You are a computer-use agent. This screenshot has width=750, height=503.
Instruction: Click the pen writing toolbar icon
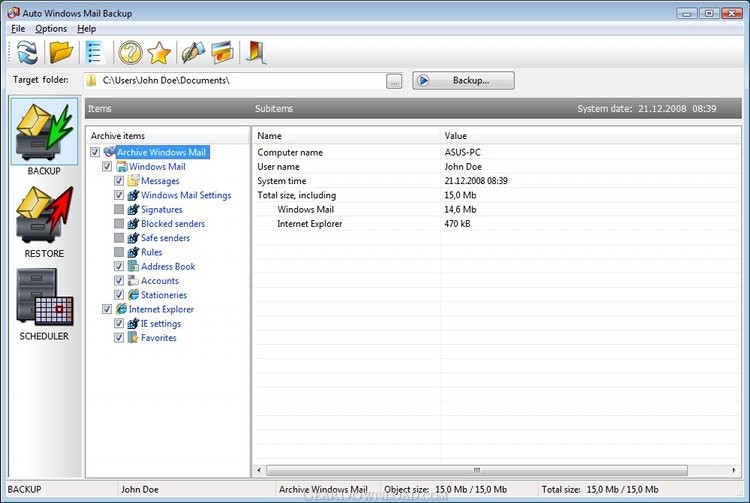point(193,53)
